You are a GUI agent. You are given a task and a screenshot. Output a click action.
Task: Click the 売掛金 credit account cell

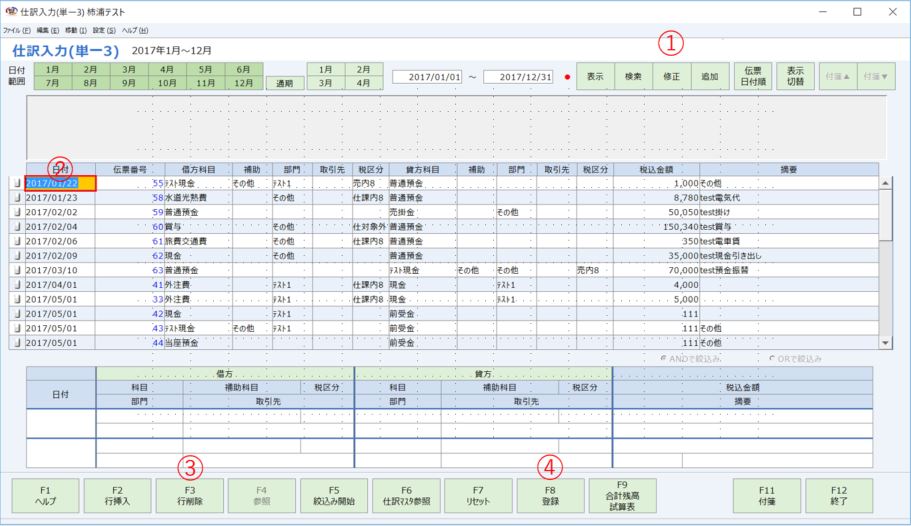[x=422, y=212]
